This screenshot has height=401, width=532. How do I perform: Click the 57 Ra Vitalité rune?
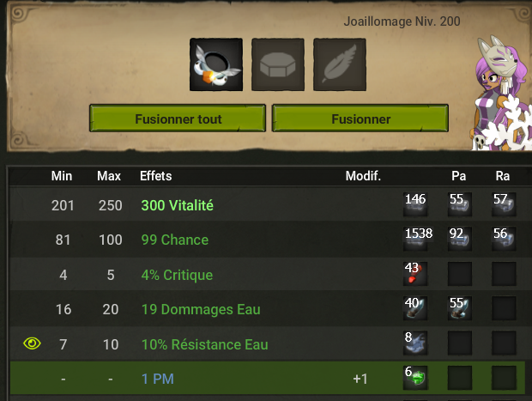point(504,204)
